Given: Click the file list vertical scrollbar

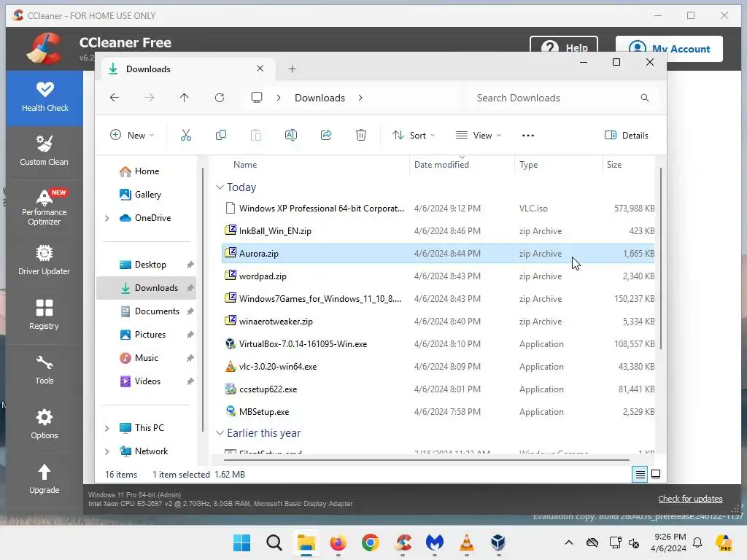Looking at the screenshot, I should 661,259.
